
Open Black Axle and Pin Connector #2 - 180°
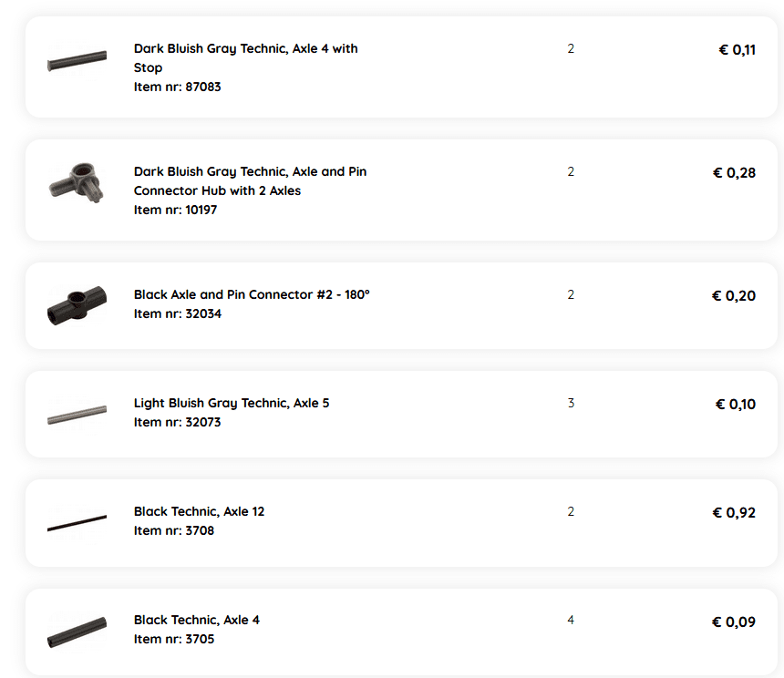click(x=252, y=294)
